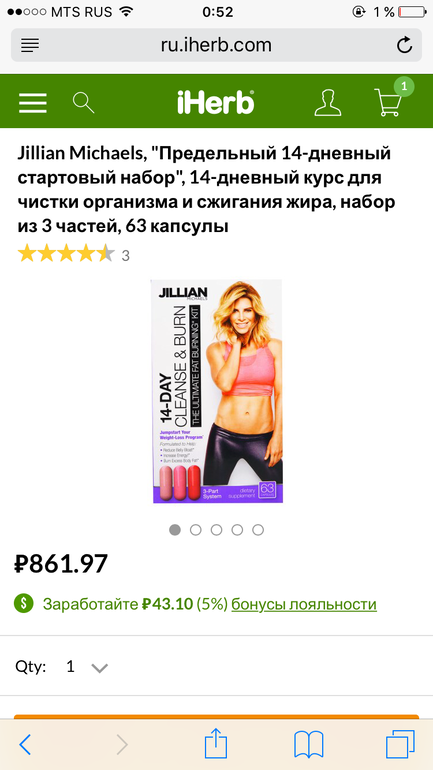
Task: Open Safari reader view icon
Action: (x=30, y=46)
